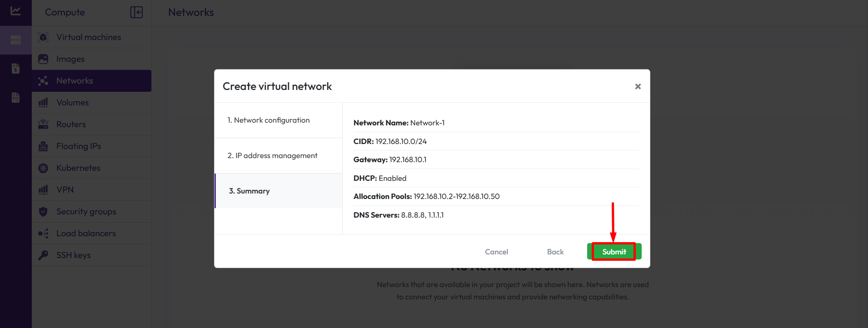Click the SSH keys key icon
Screen dimensions: 868x328
pyautogui.click(x=43, y=255)
